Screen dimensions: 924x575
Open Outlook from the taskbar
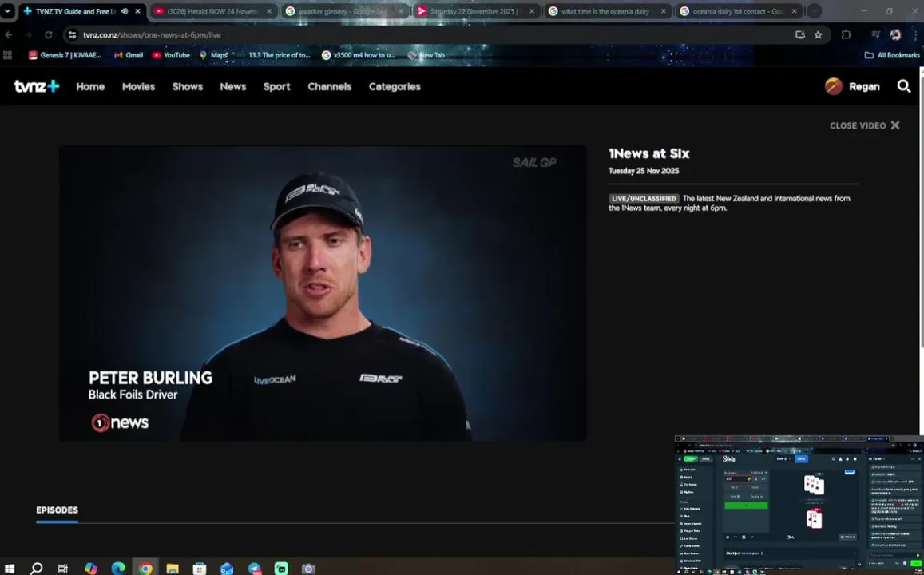[x=227, y=569]
